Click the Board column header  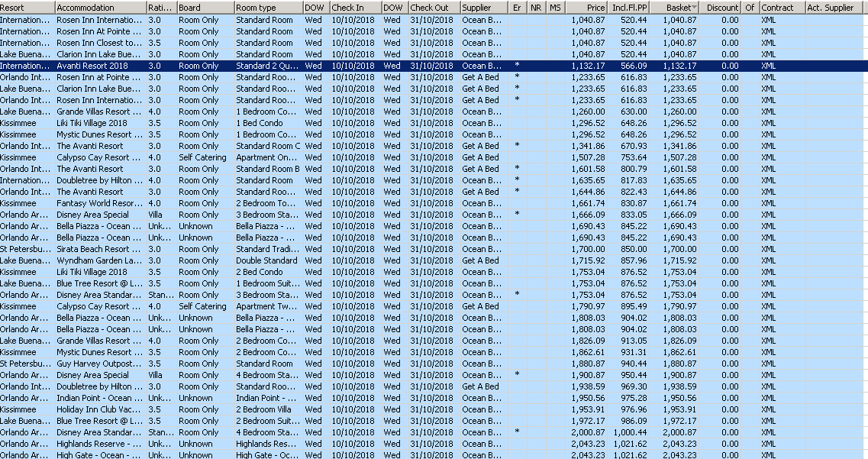[x=205, y=7]
